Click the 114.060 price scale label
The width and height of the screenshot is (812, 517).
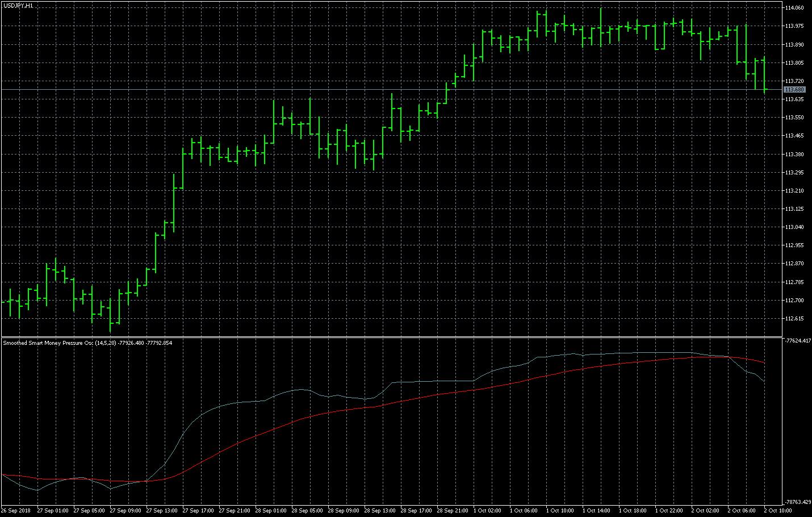click(794, 8)
